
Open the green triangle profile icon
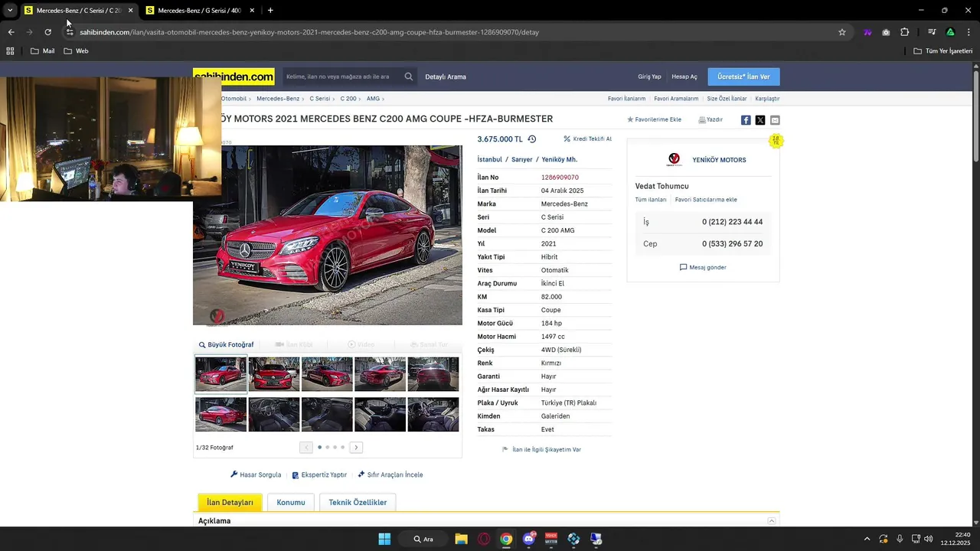(x=950, y=32)
